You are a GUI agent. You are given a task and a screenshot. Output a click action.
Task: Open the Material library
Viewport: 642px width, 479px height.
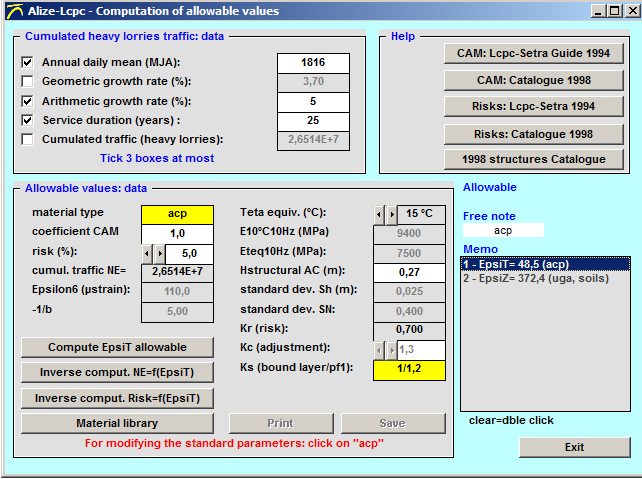[x=117, y=423]
